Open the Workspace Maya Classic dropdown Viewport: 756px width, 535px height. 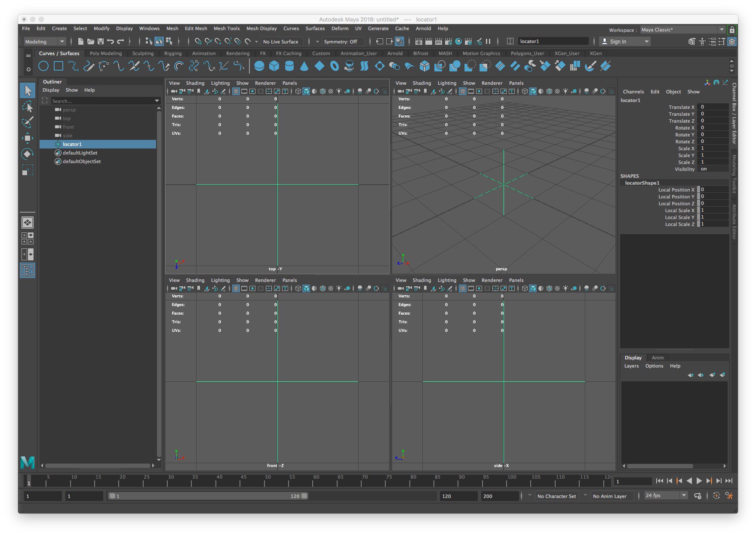(682, 30)
